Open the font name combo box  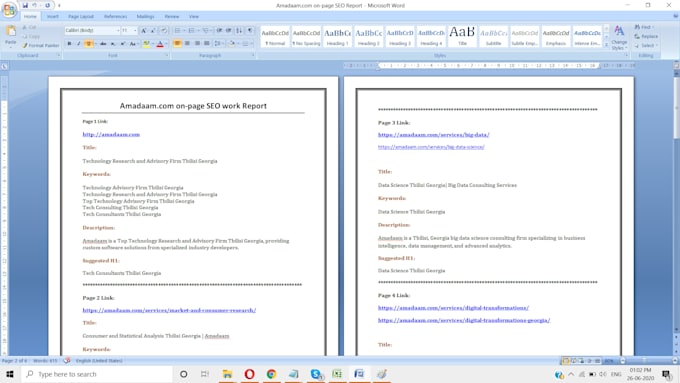coord(92,30)
